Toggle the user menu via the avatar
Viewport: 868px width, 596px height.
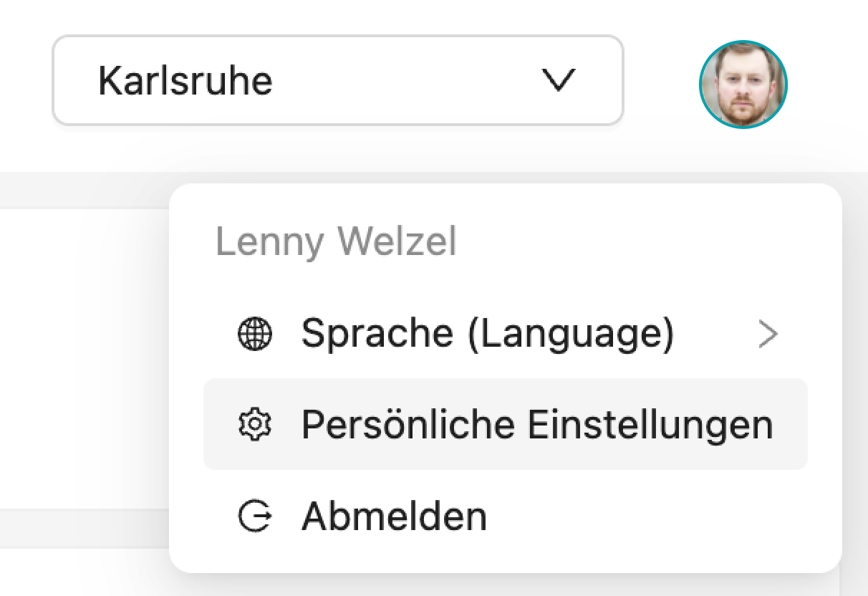coord(743,85)
